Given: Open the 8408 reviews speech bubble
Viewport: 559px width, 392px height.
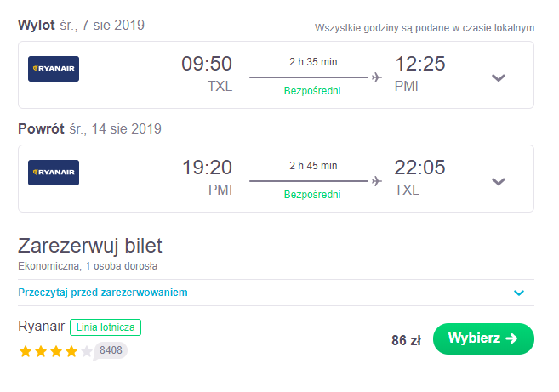Looking at the screenshot, I should [x=111, y=350].
